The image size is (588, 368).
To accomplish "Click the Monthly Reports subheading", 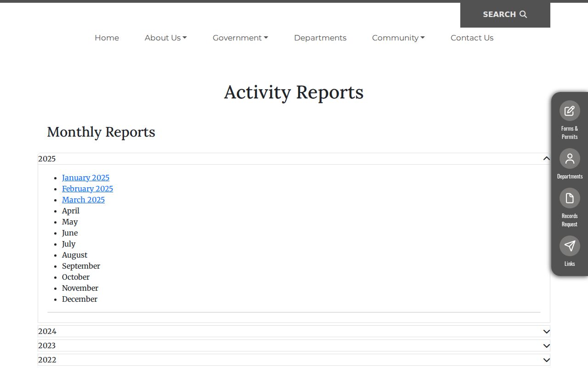I will (101, 132).
